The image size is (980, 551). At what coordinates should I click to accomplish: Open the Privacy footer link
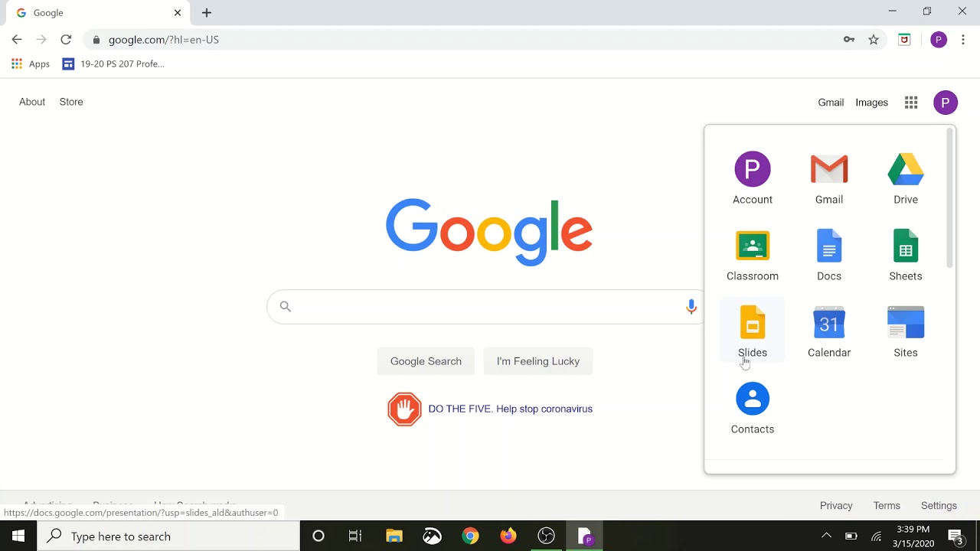click(x=836, y=506)
